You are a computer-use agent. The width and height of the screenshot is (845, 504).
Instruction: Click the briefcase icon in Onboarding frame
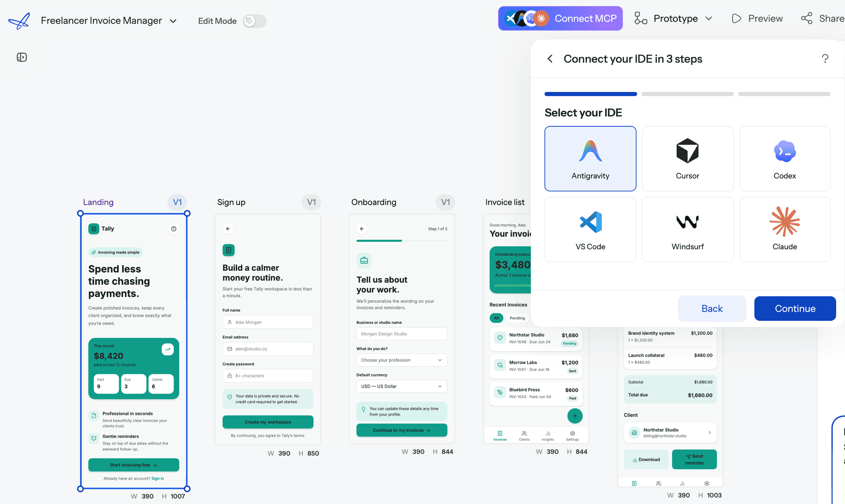click(364, 260)
